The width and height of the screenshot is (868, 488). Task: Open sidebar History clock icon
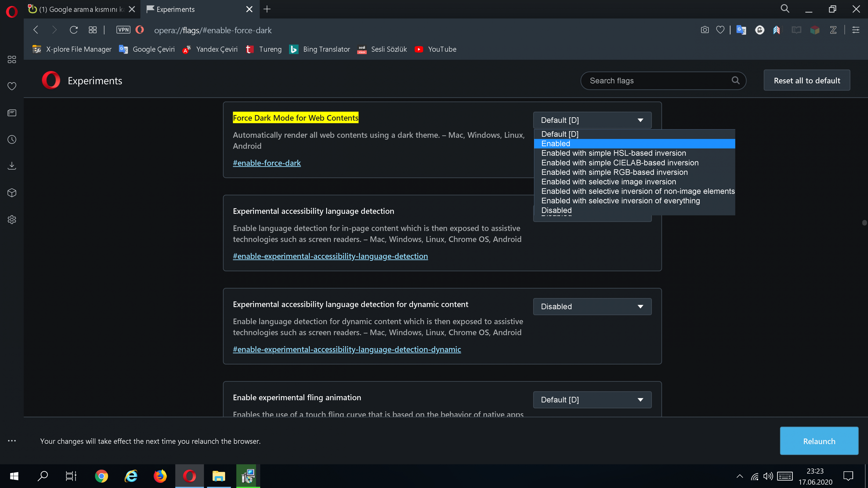(x=12, y=139)
